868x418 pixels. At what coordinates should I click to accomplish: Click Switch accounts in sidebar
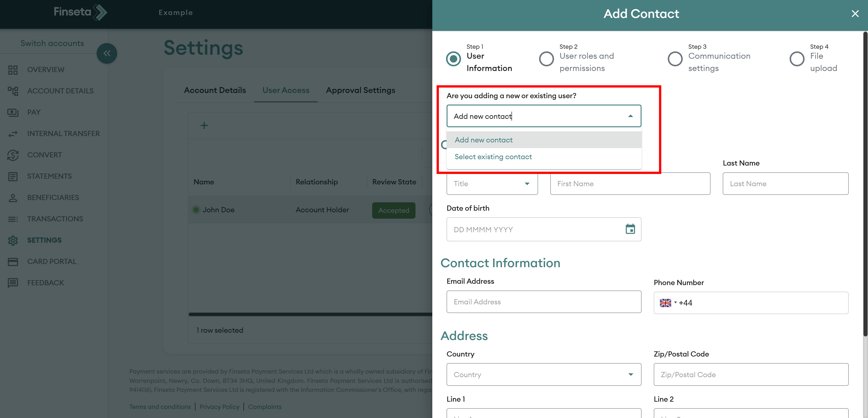[x=52, y=43]
